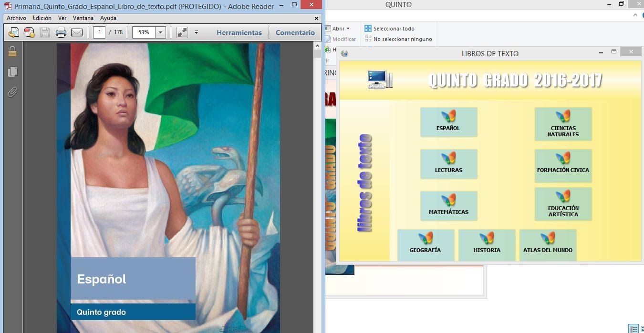Image resolution: width=644 pixels, height=333 pixels.
Task: Click the convert file to PDF online icon
Action: pos(14,32)
